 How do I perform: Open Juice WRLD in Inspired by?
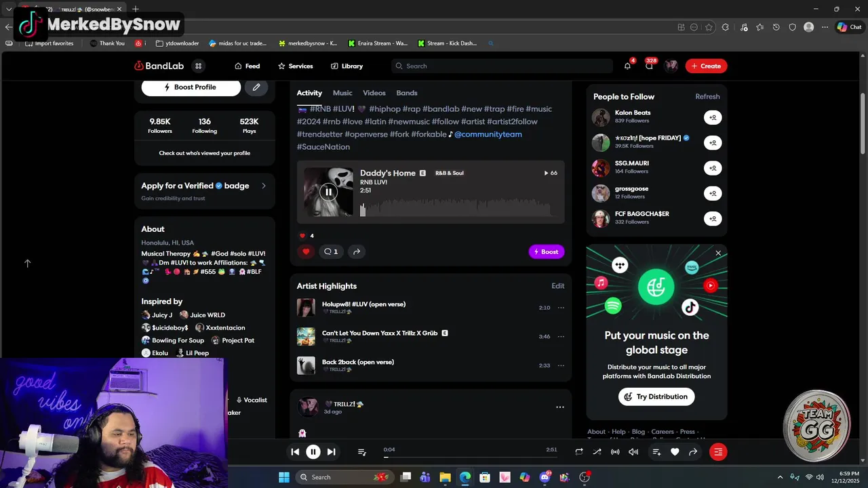tap(202, 315)
